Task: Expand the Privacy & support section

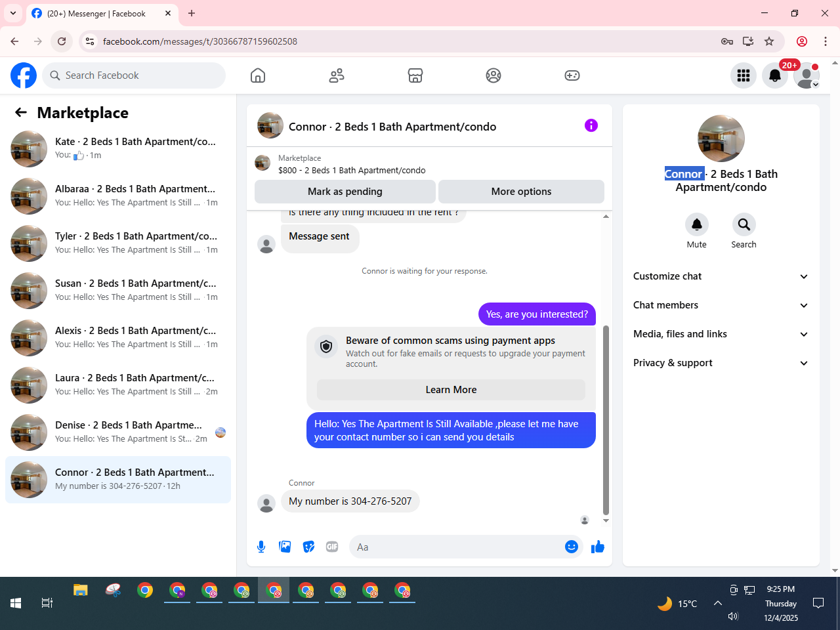Action: pyautogui.click(x=721, y=363)
